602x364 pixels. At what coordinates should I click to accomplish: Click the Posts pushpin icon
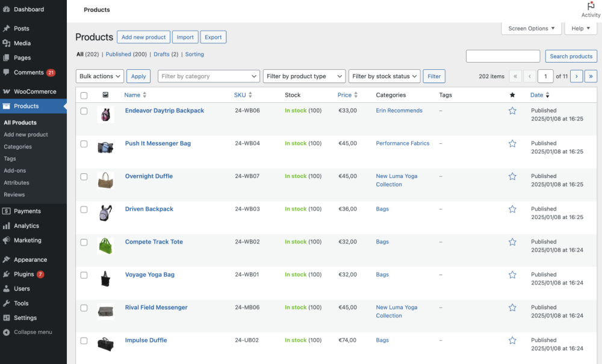click(6, 28)
